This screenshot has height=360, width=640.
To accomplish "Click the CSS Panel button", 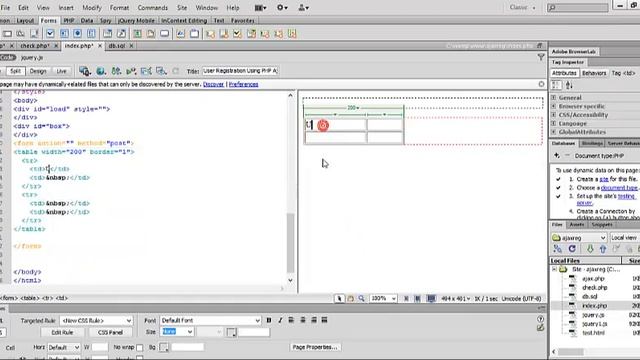I will coord(110,332).
